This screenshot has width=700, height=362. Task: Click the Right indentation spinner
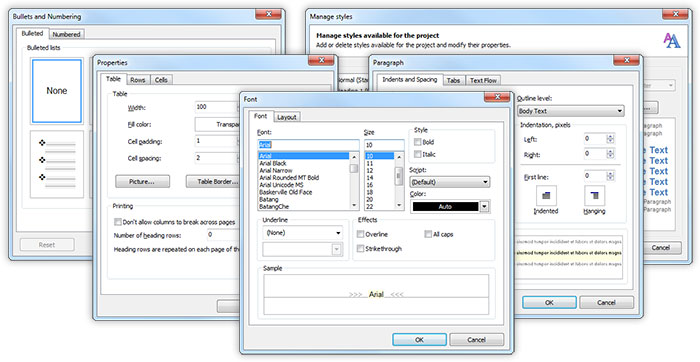(610, 154)
